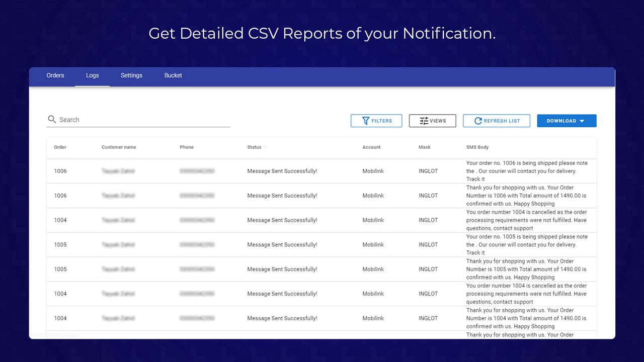Viewport: 644px width, 362px height.
Task: Select the Bucket tab
Action: pos(173,75)
